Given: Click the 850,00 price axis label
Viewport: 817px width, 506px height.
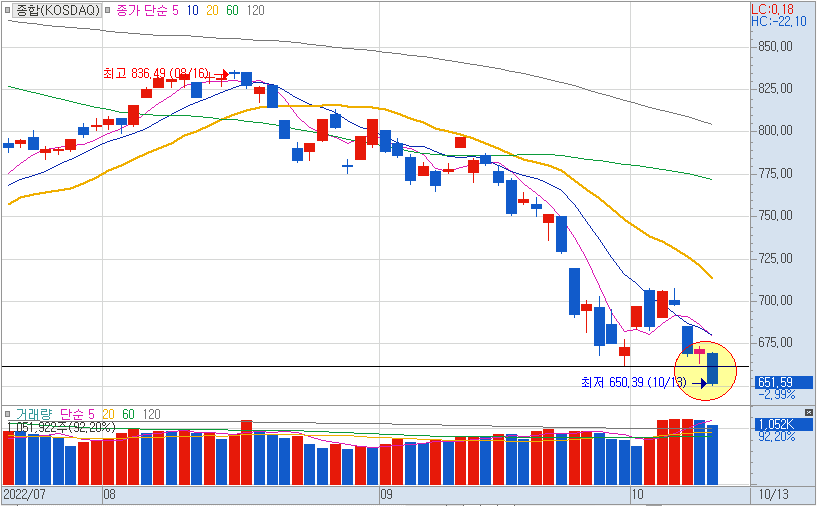Looking at the screenshot, I should 775,46.
